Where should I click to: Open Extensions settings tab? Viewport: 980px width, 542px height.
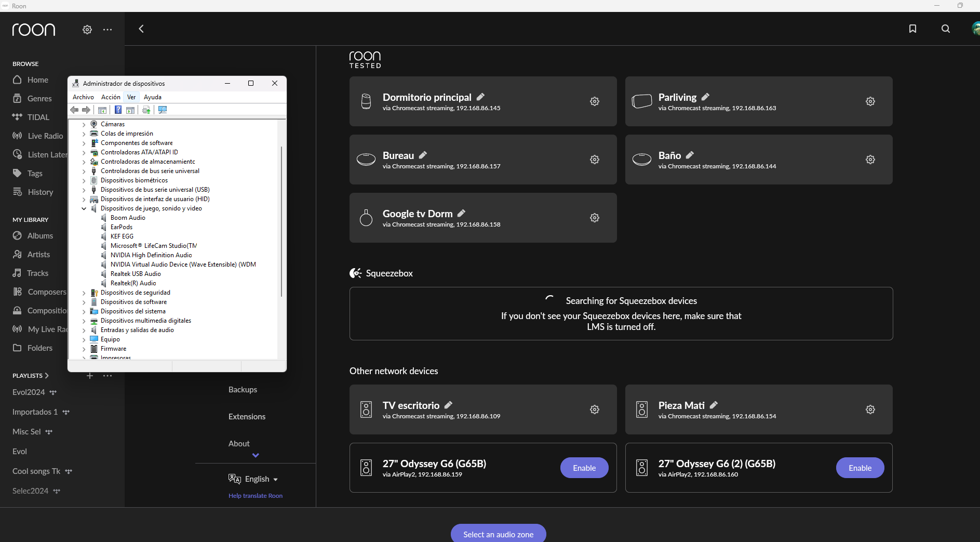coord(247,416)
